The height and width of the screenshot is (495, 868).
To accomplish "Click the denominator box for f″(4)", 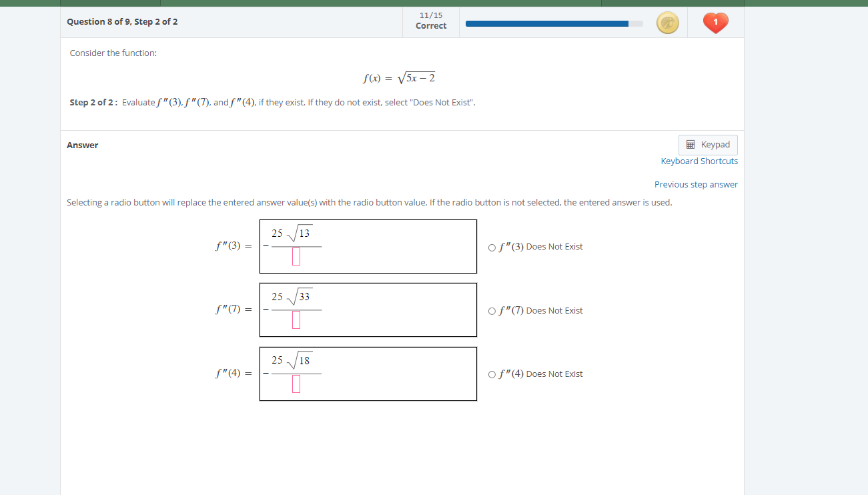I will click(296, 384).
